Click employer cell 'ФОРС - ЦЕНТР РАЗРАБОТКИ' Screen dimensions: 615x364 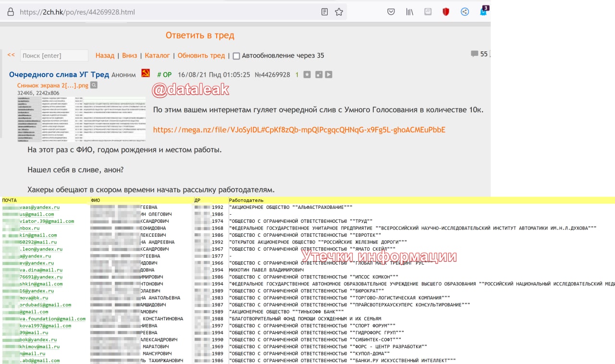coord(328,346)
